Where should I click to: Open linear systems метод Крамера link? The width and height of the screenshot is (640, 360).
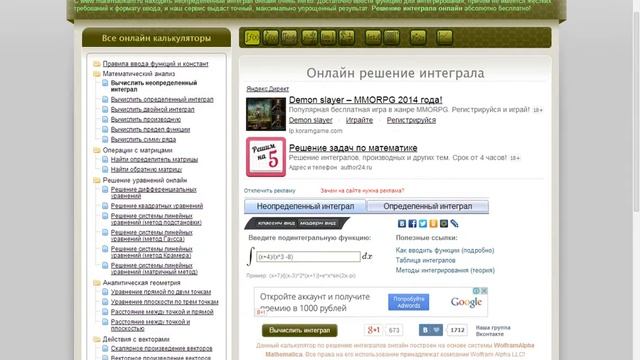pyautogui.click(x=151, y=252)
